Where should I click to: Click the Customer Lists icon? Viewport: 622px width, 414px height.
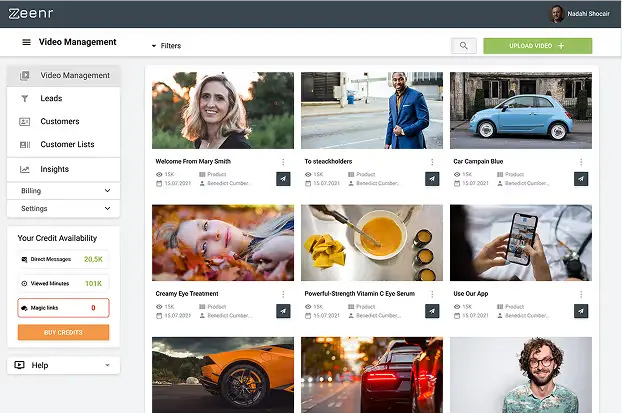click(x=25, y=145)
